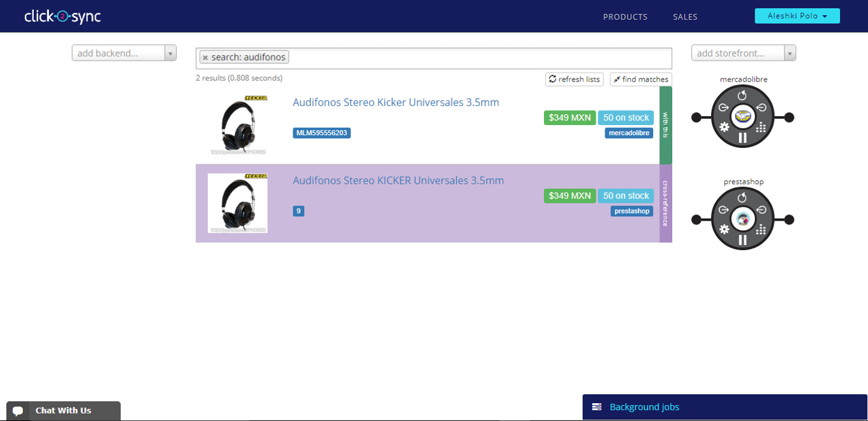Open gear settings on mercadolibre wheel
Viewport: 868px width, 421px height.
[x=724, y=127]
